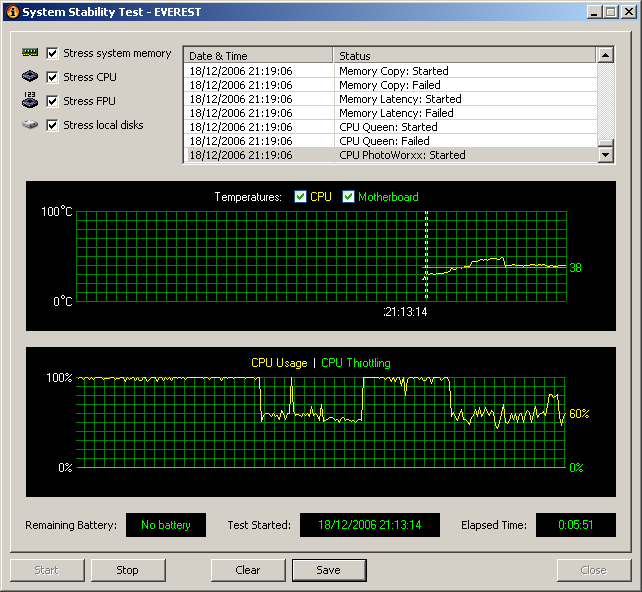This screenshot has width=642, height=592.
Task: Toggle Motherboard temperature checkbox
Action: (x=348, y=197)
